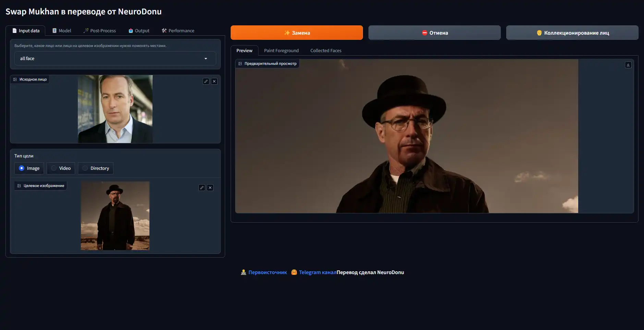The width and height of the screenshot is (644, 330).
Task: Open the Telegram канал link
Action: 318,272
